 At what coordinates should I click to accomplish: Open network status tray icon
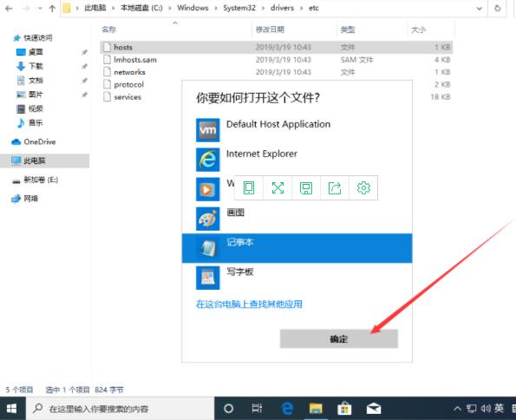(472, 409)
